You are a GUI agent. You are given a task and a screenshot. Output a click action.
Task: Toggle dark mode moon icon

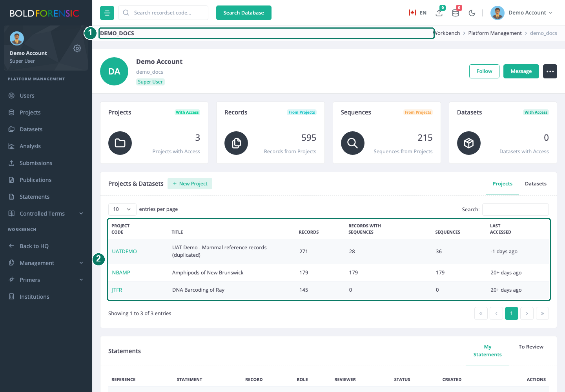[x=472, y=13]
